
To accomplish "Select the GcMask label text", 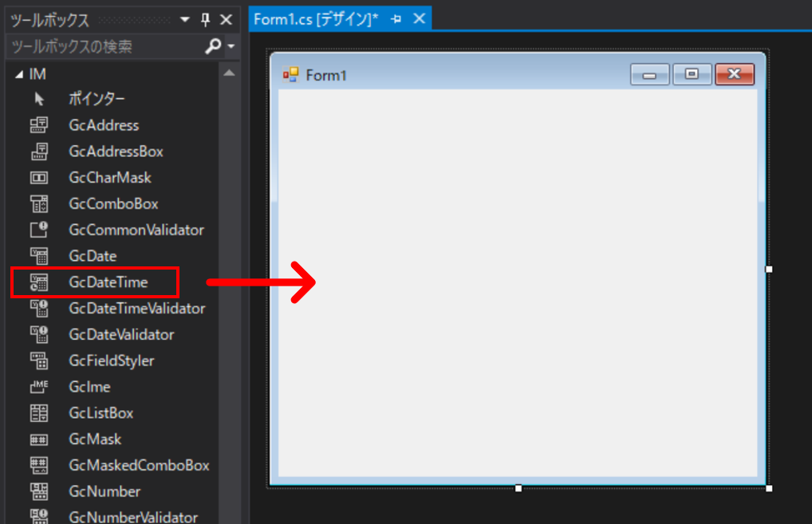I will pos(95,439).
